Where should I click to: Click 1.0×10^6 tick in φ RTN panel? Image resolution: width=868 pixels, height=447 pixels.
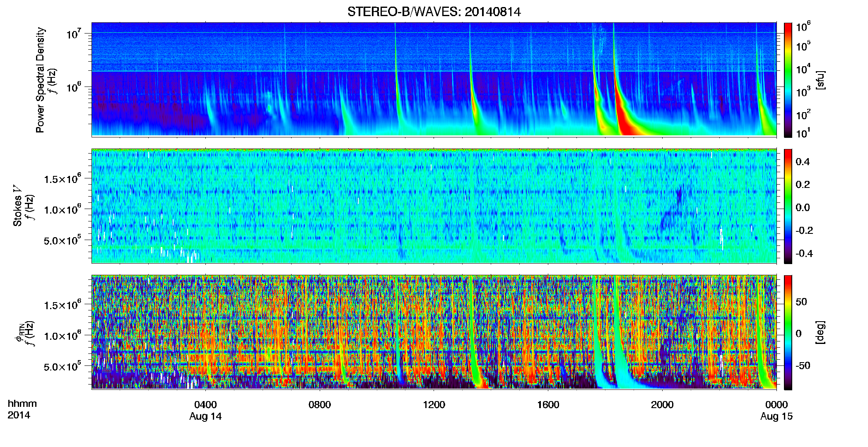63,336
